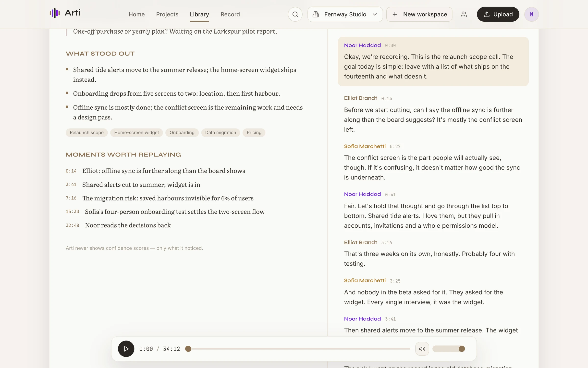Create a New workspace
The height and width of the screenshot is (368, 588).
[419, 14]
